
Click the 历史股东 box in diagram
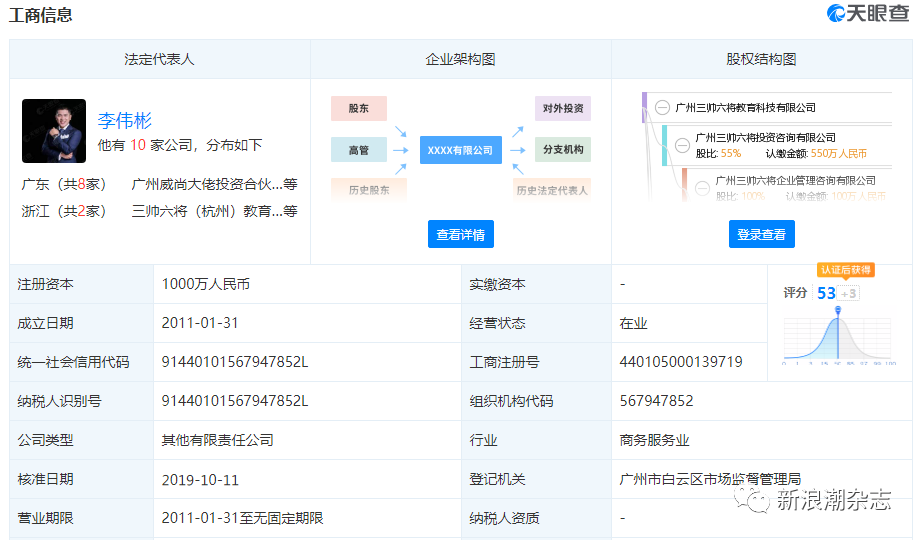tap(369, 190)
